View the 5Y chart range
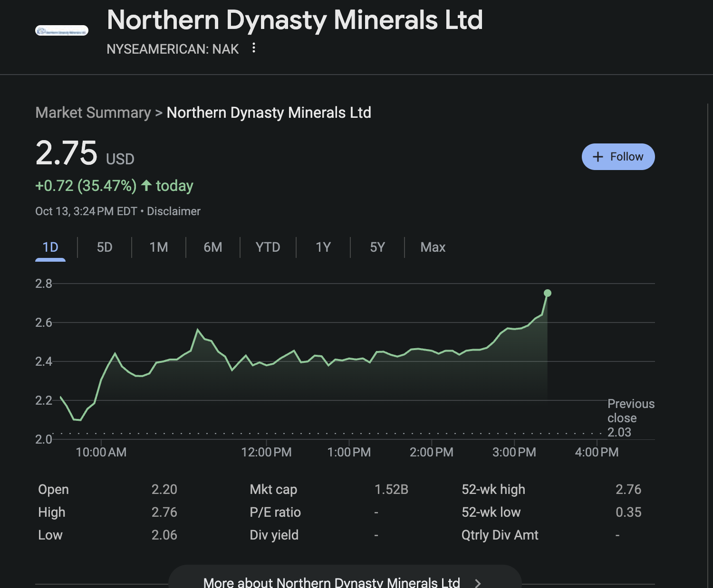 [x=377, y=247]
